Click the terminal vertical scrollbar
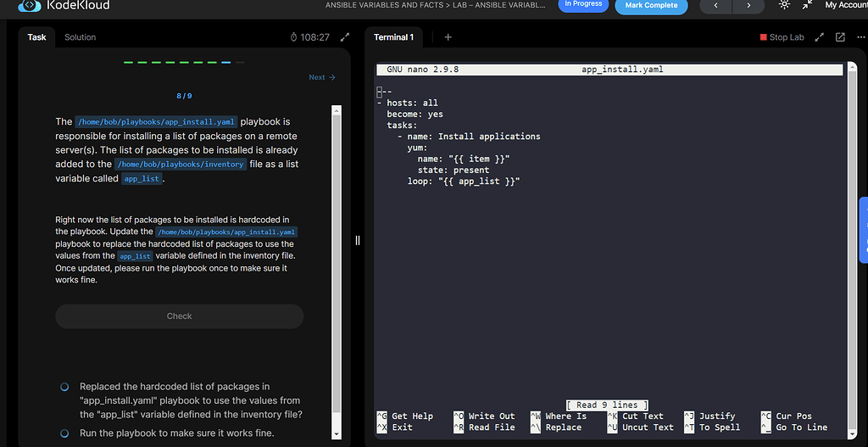Viewport: 868px width, 447px height. (853, 250)
